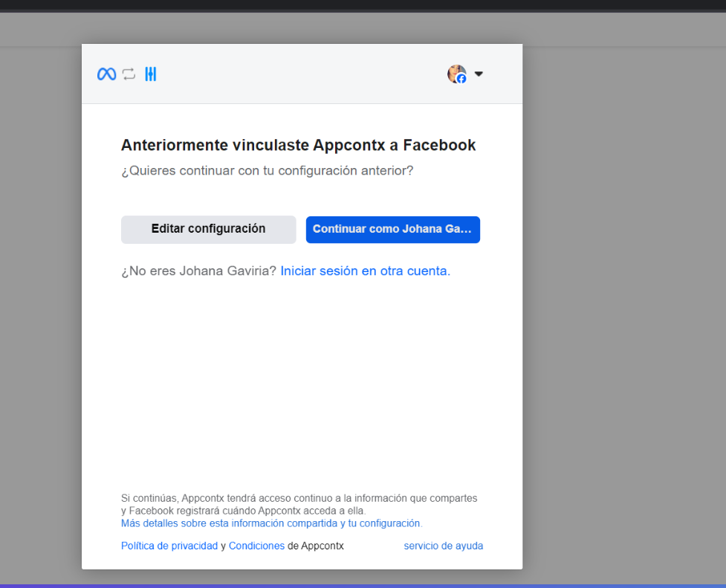Open Iniciar sesión en otra cuenta link
The image size is (726, 588).
(x=365, y=271)
